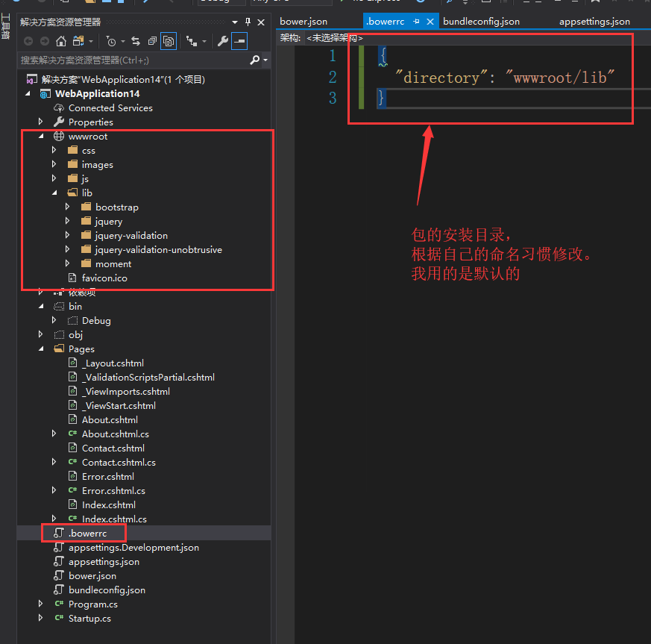Select _Layout.cshtml in Pages
The width and height of the screenshot is (651, 644).
pos(113,363)
